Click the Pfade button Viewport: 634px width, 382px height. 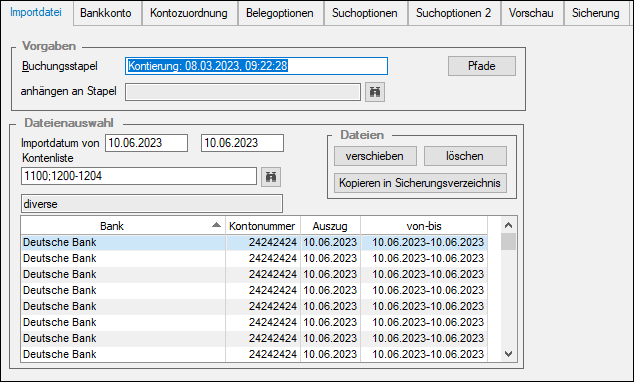click(482, 66)
